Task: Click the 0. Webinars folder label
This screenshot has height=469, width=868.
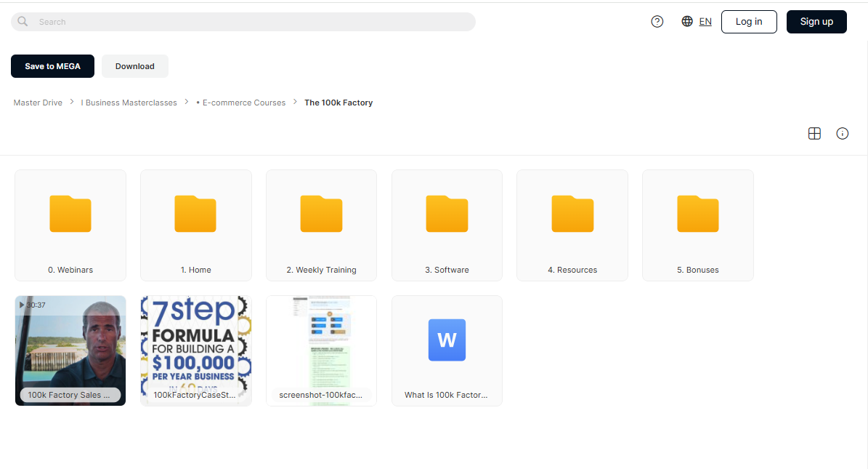Action: coord(70,270)
